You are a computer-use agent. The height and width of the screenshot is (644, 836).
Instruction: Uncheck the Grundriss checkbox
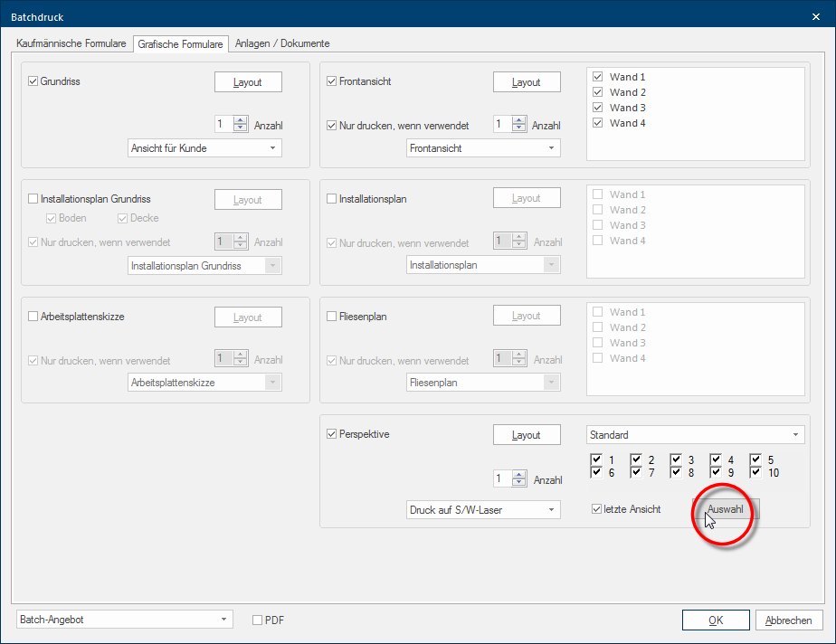33,81
